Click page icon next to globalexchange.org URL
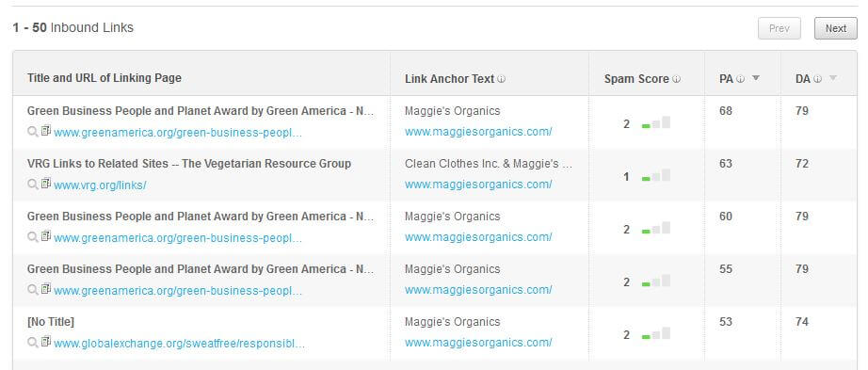The image size is (868, 370). pos(45,342)
